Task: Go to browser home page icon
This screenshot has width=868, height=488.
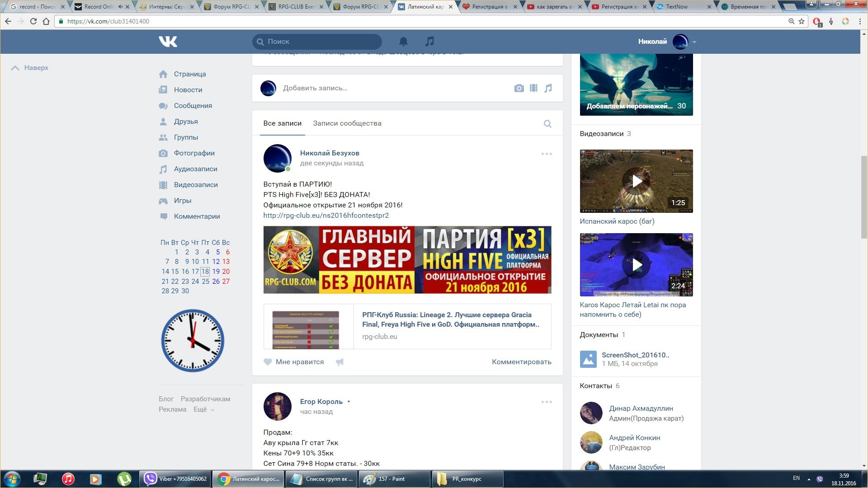Action: coord(46,21)
